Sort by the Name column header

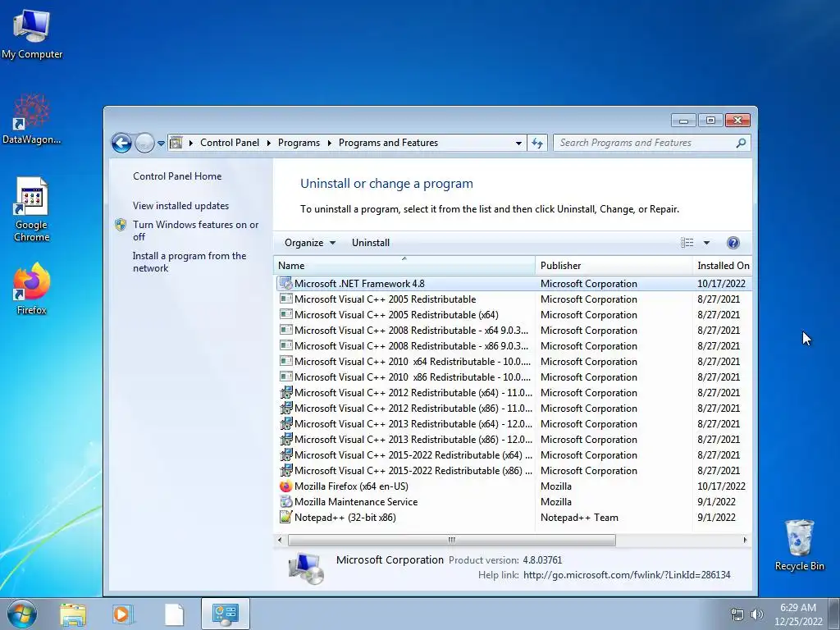tap(404, 265)
